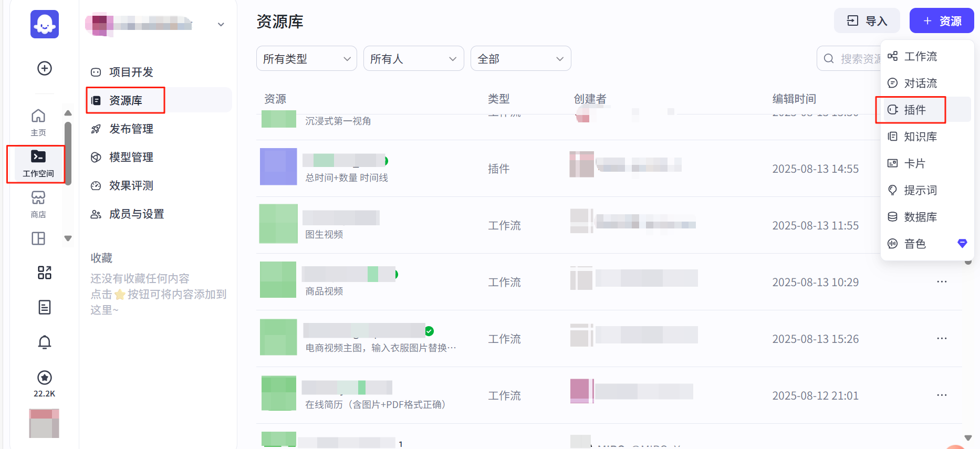The height and width of the screenshot is (449, 980).
Task: Open more options for 电商视频主图 row
Action: [x=942, y=339]
